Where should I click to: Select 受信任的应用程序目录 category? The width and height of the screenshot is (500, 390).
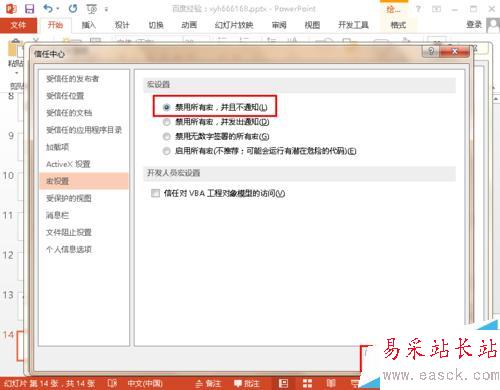pyautogui.click(x=84, y=130)
